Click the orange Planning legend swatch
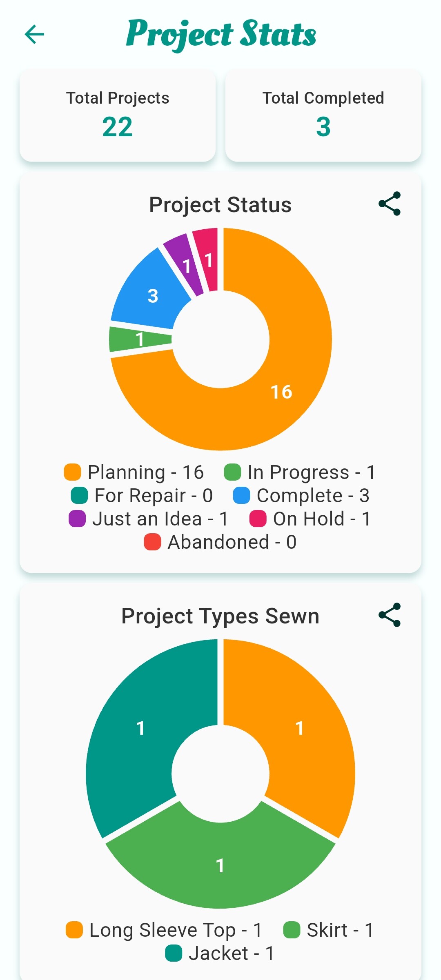This screenshot has width=441, height=980. tap(73, 472)
